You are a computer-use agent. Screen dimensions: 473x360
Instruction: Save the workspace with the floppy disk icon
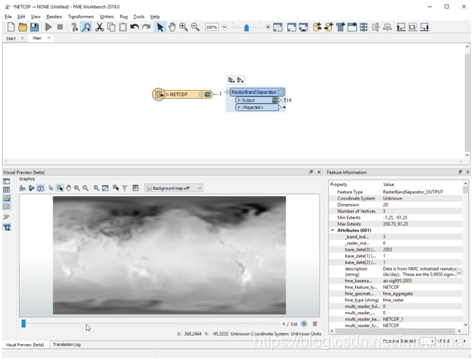point(34,27)
